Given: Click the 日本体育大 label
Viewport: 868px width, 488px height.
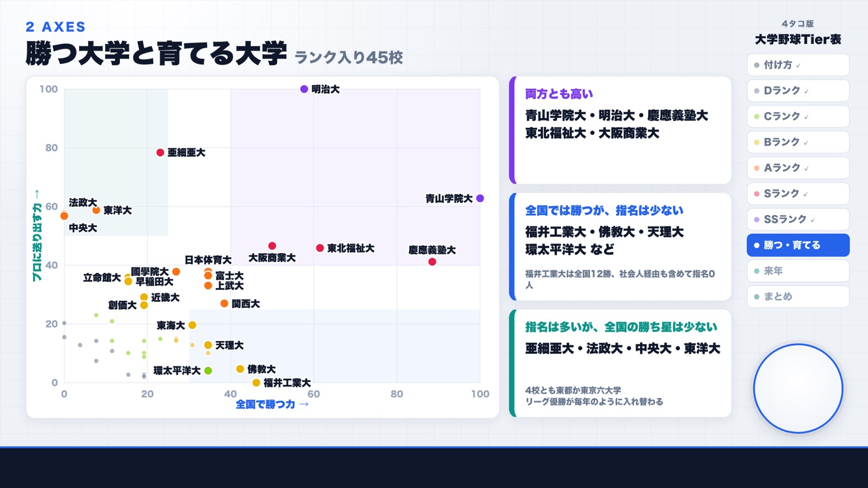Looking at the screenshot, I should 208,260.
